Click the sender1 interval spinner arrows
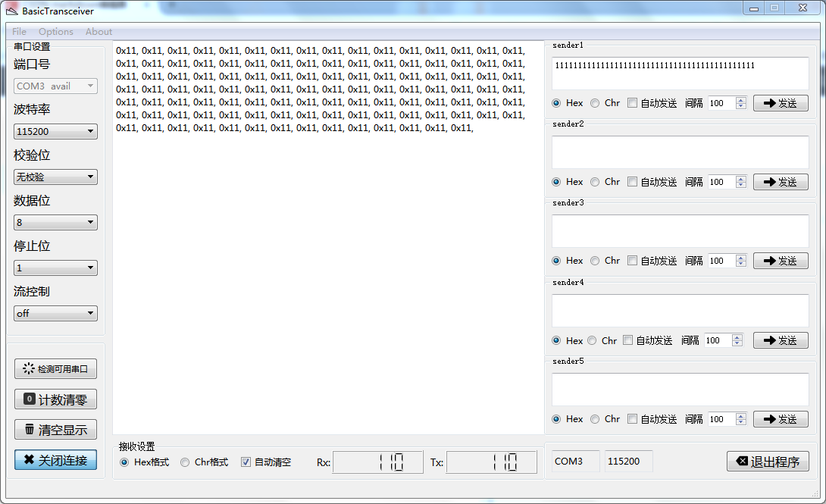 741,103
